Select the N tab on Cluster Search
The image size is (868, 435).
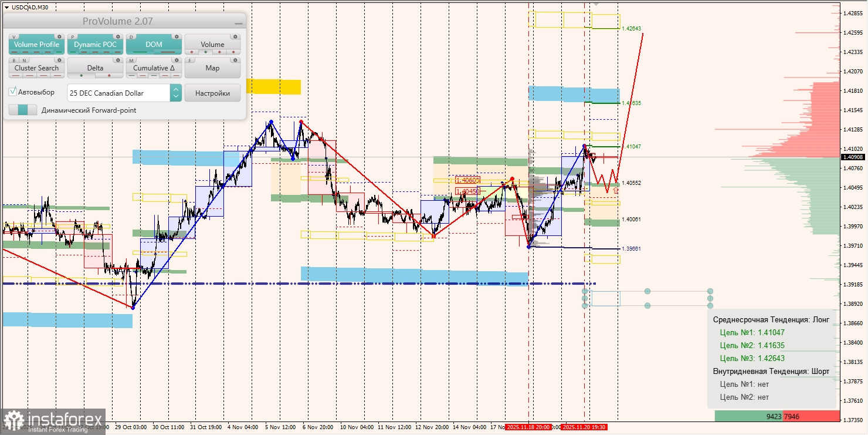pos(25,60)
